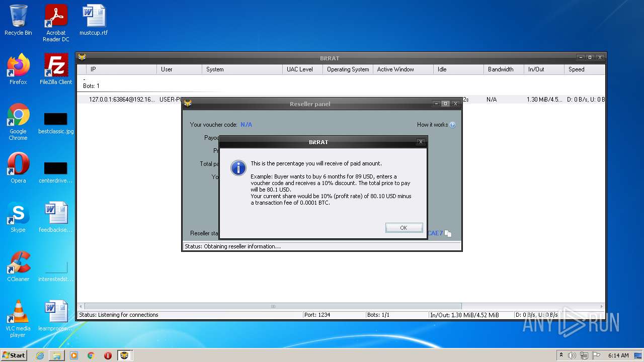Click the volume speaker tray icon
Image resolution: width=644 pixels, height=362 pixels.
[572, 355]
